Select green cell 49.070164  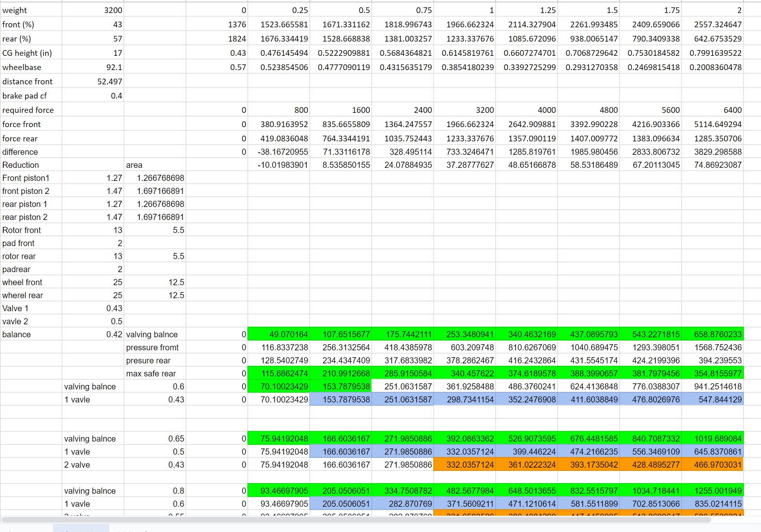click(x=279, y=334)
